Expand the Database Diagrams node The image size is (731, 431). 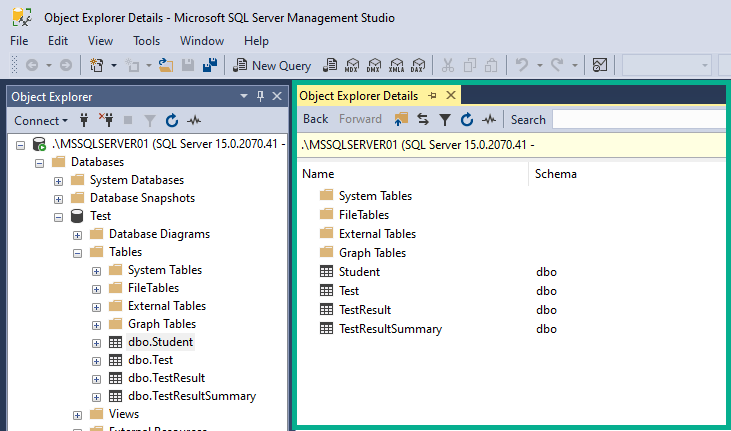point(77,236)
